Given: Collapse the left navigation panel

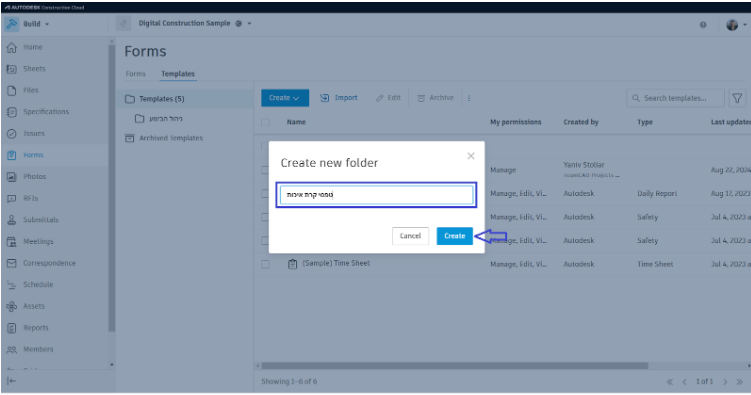Looking at the screenshot, I should [11, 381].
